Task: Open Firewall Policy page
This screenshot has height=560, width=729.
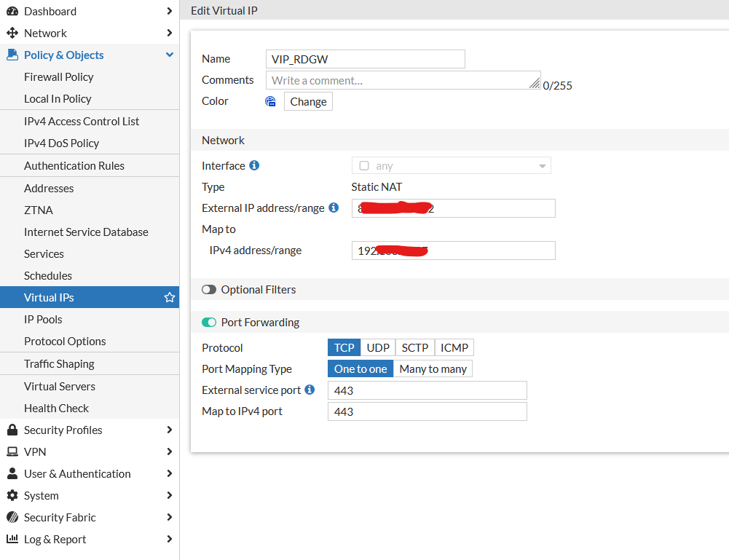Action: coord(58,76)
